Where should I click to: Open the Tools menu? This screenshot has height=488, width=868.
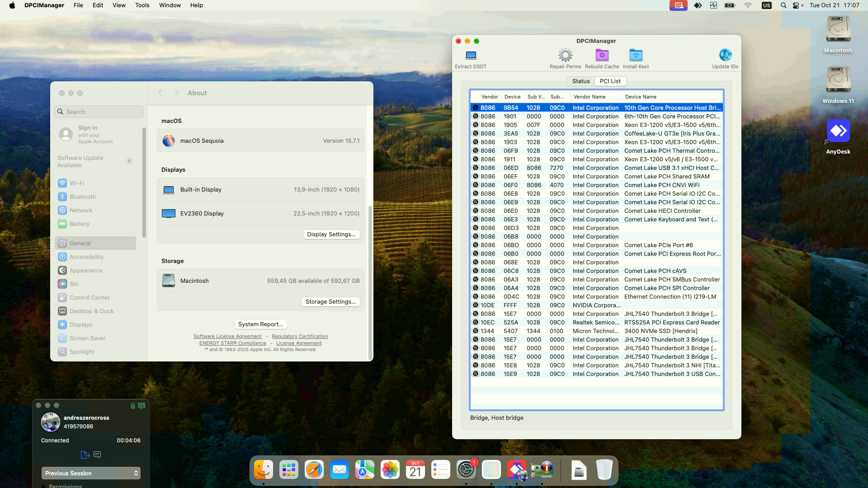(x=142, y=5)
